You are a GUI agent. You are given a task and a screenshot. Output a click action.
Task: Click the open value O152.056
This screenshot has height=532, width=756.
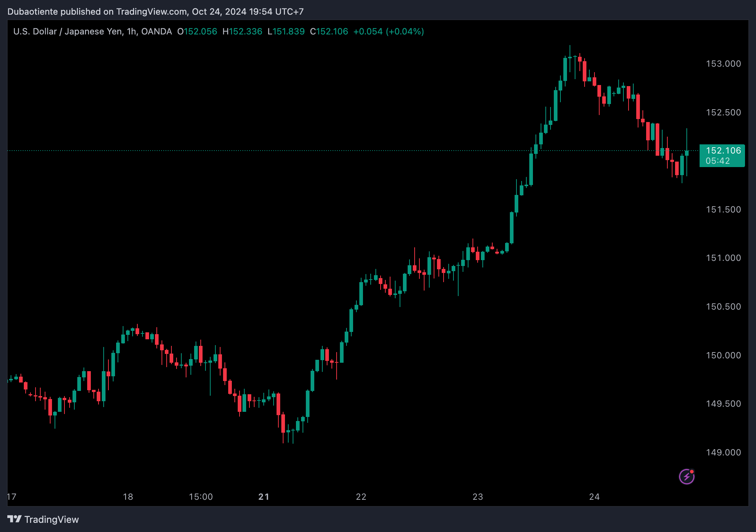(197, 32)
